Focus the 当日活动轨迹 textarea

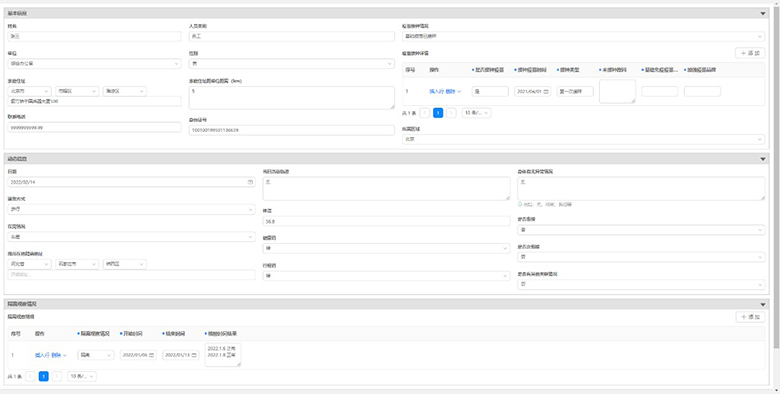pyautogui.click(x=387, y=189)
